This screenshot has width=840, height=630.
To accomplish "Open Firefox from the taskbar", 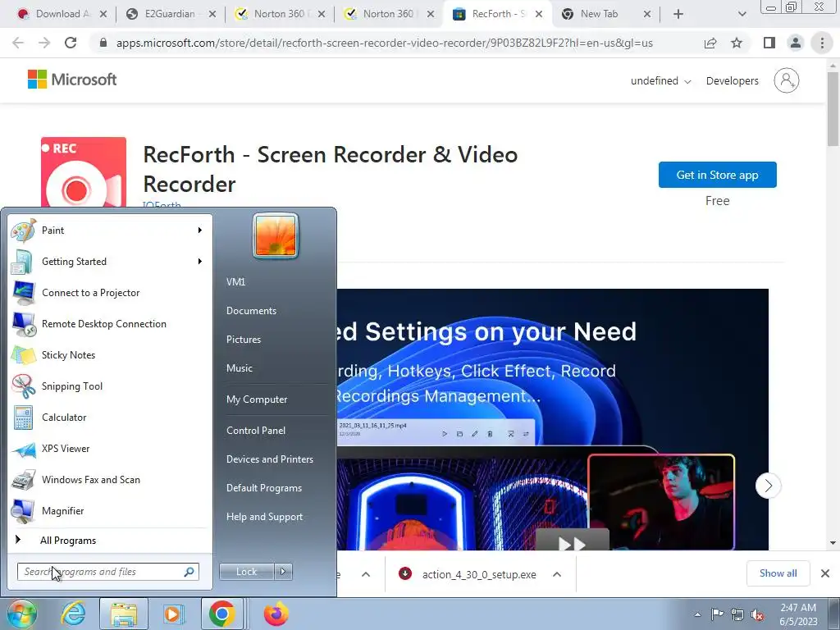I will coord(276,614).
